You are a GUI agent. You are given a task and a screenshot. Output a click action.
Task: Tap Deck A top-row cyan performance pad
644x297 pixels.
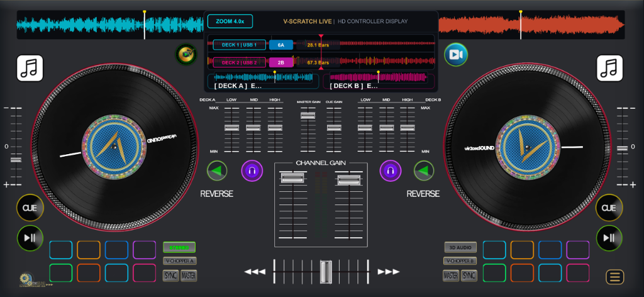coord(61,250)
